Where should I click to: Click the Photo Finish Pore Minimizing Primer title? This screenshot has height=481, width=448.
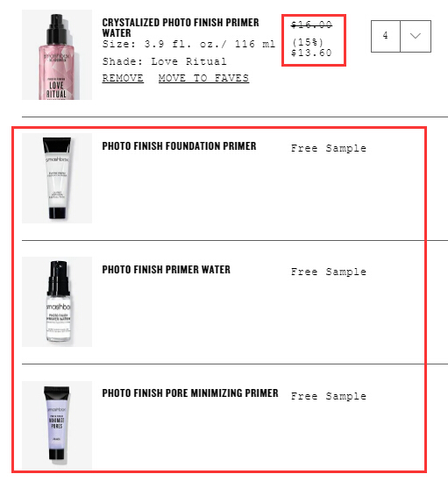pos(190,393)
